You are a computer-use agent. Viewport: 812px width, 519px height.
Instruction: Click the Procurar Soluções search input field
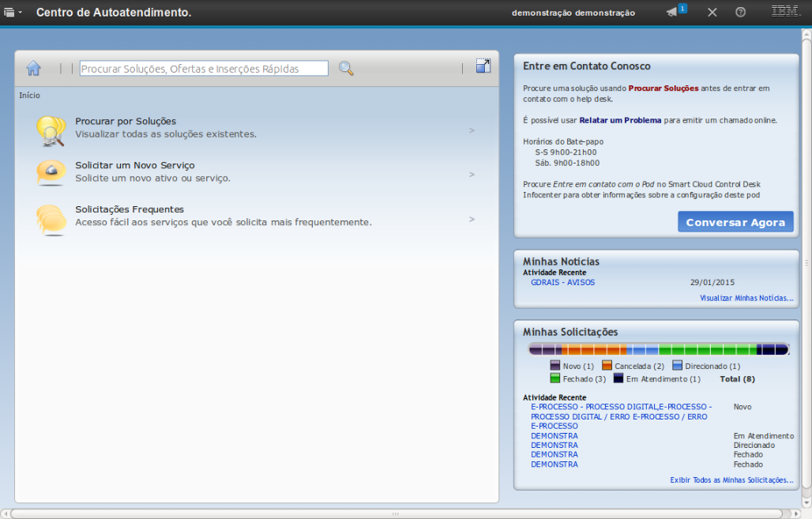click(x=204, y=69)
